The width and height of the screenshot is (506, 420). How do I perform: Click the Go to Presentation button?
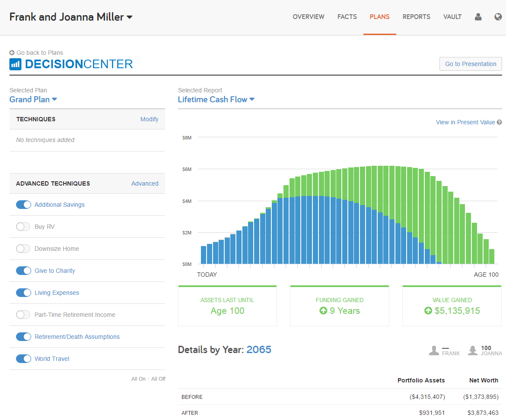click(x=470, y=63)
